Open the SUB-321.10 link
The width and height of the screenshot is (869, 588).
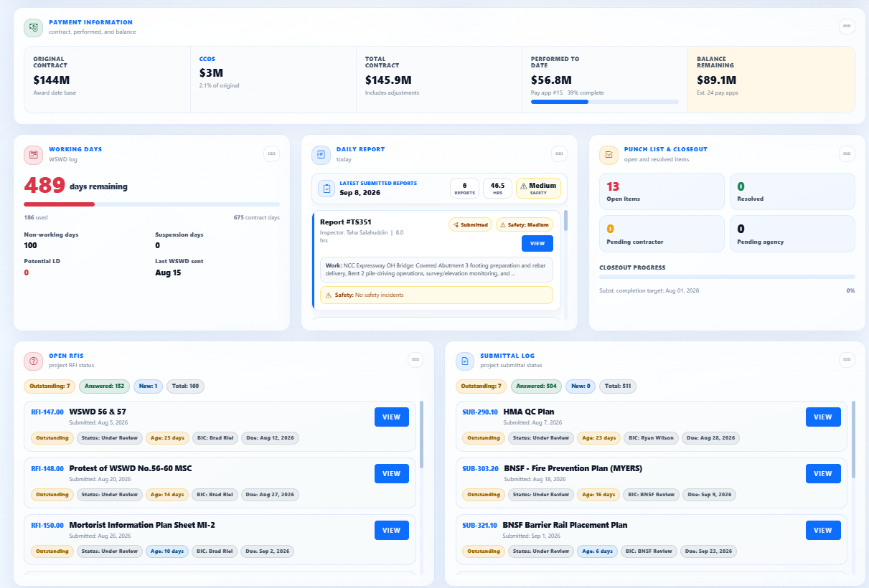480,526
